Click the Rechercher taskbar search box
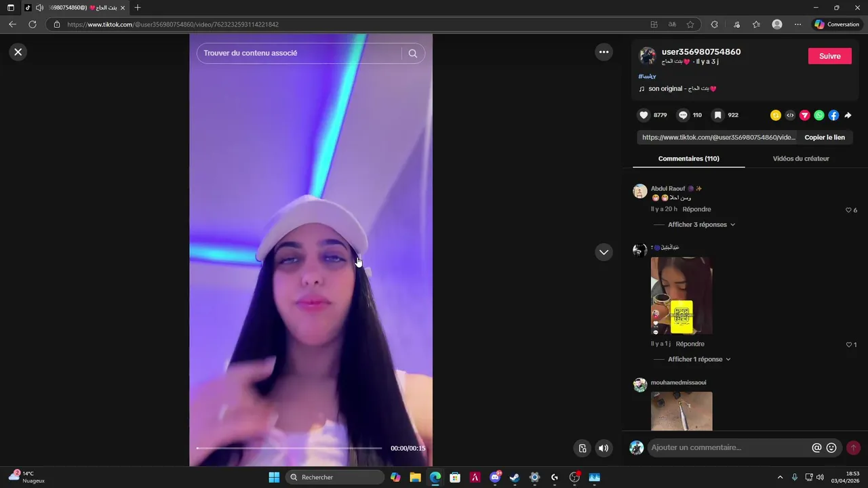The image size is (868, 488). click(x=335, y=477)
